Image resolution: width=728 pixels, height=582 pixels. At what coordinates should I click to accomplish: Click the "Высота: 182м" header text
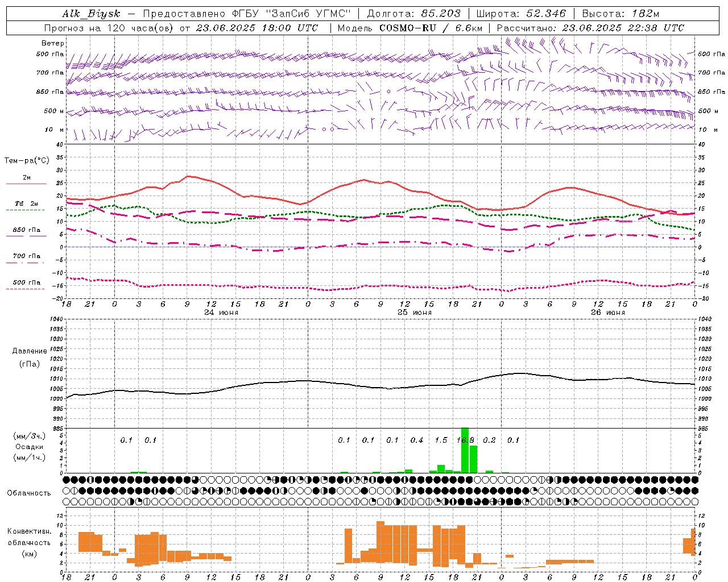coord(621,14)
